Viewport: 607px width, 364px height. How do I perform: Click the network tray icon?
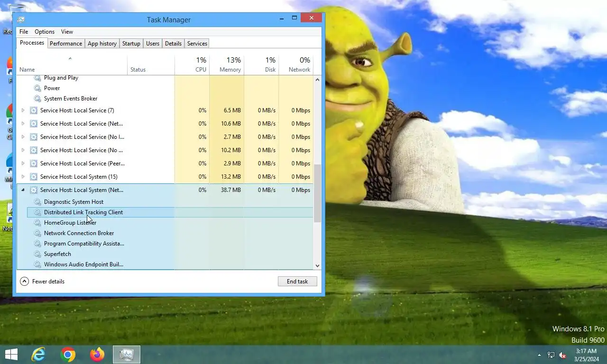click(x=551, y=355)
